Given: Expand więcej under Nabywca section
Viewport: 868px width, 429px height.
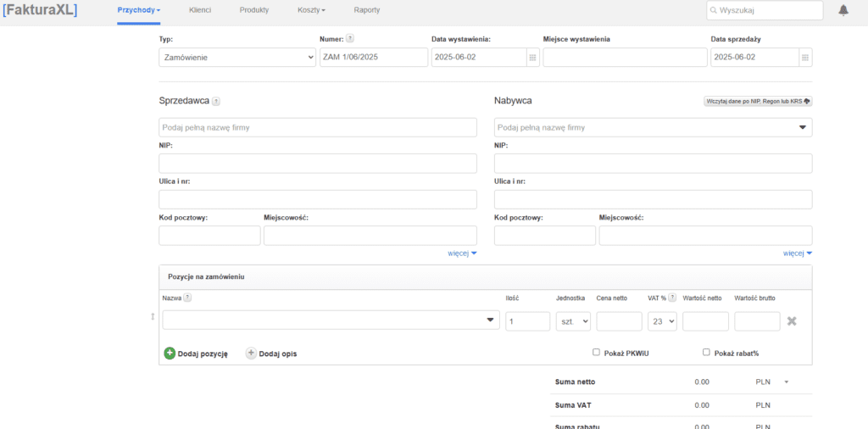Looking at the screenshot, I should [797, 253].
